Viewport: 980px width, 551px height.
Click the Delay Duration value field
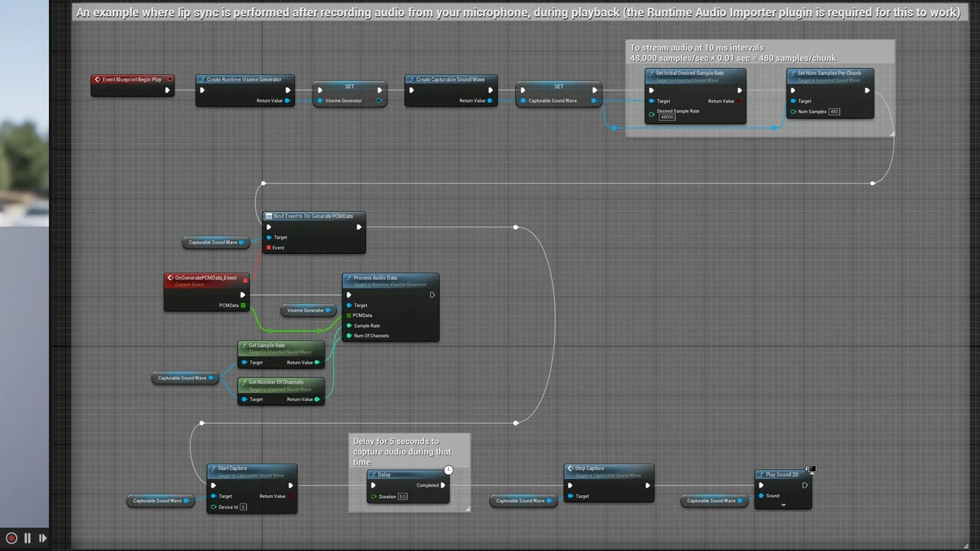click(403, 497)
